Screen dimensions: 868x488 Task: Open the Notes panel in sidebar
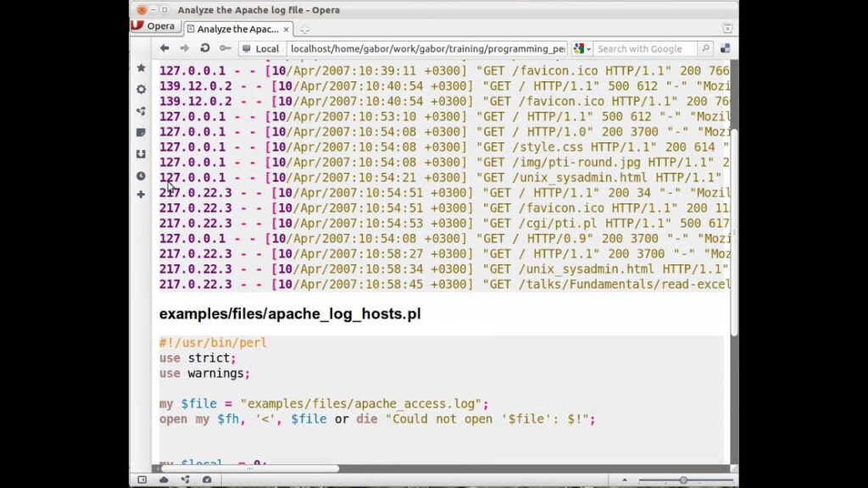tap(142, 132)
